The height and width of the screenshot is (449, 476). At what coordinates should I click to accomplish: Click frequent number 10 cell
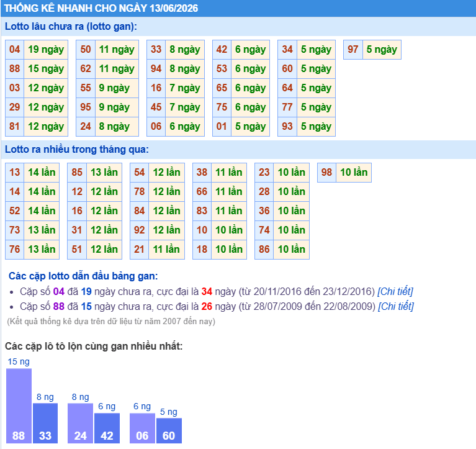click(202, 230)
